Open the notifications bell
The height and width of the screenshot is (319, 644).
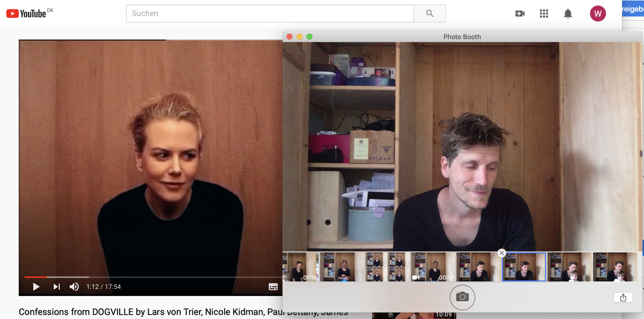click(x=568, y=13)
